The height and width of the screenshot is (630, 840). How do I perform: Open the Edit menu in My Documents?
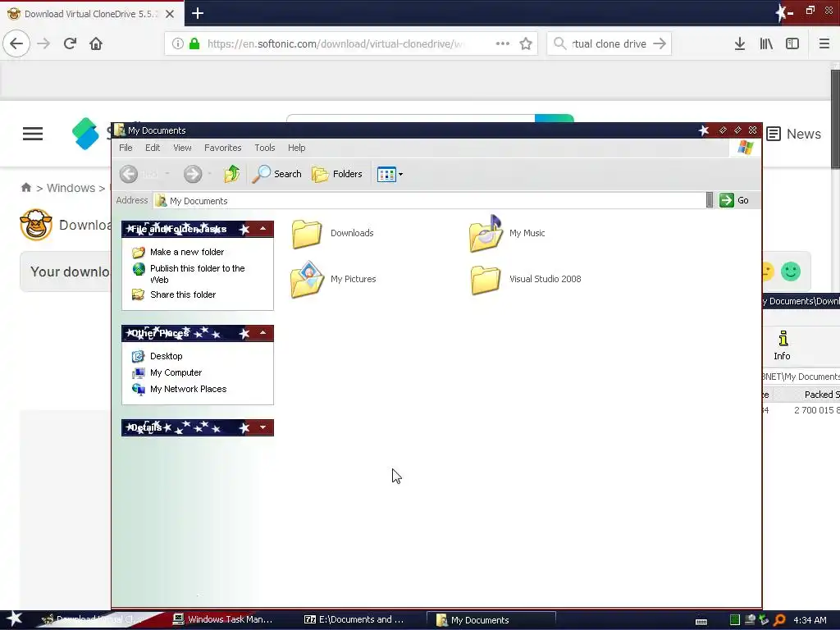point(153,148)
